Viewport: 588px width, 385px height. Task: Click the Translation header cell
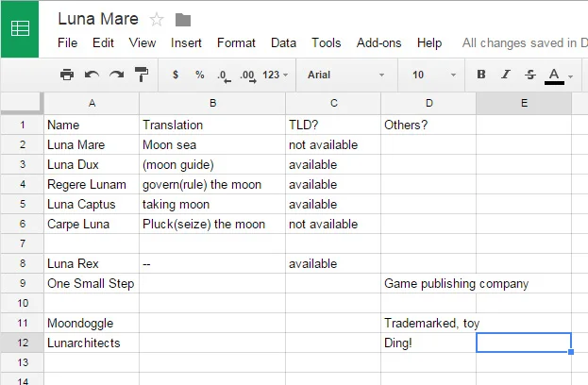(x=212, y=125)
